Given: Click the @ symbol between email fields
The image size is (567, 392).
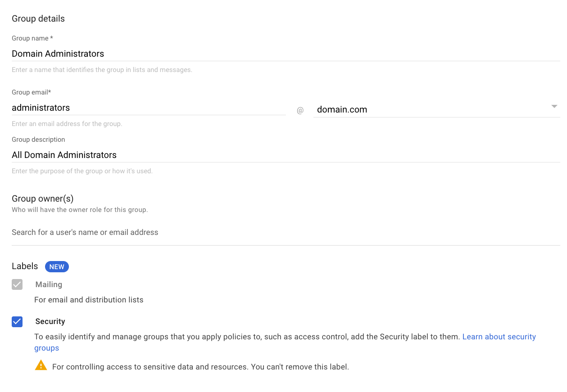Looking at the screenshot, I should tap(300, 110).
